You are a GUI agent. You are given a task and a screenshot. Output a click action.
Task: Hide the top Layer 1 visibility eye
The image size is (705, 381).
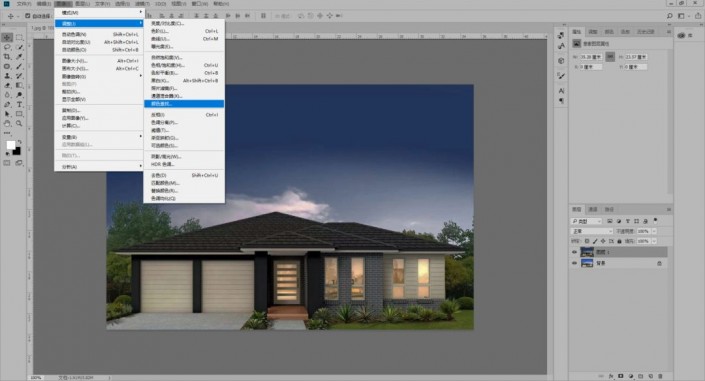(x=574, y=252)
